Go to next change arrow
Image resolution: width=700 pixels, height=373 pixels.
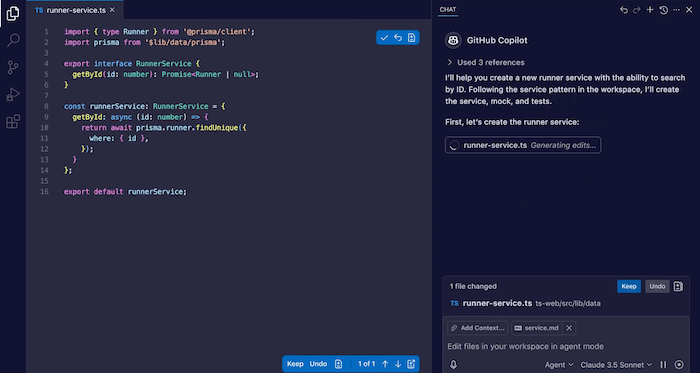[x=398, y=364]
